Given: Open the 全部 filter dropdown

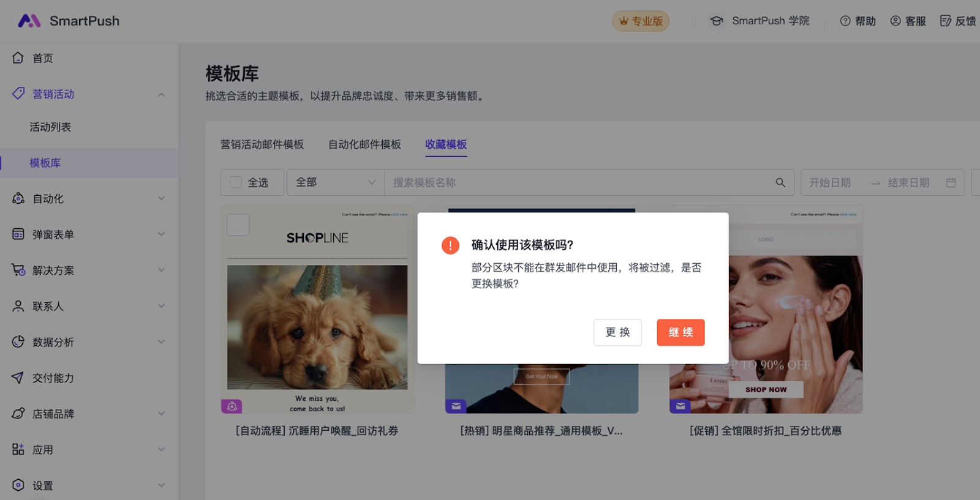Looking at the screenshot, I should [x=335, y=182].
